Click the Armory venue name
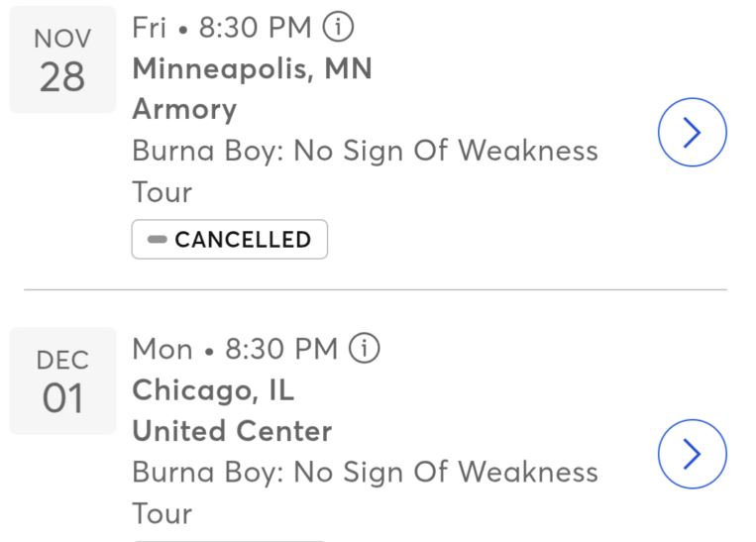 click(x=184, y=109)
